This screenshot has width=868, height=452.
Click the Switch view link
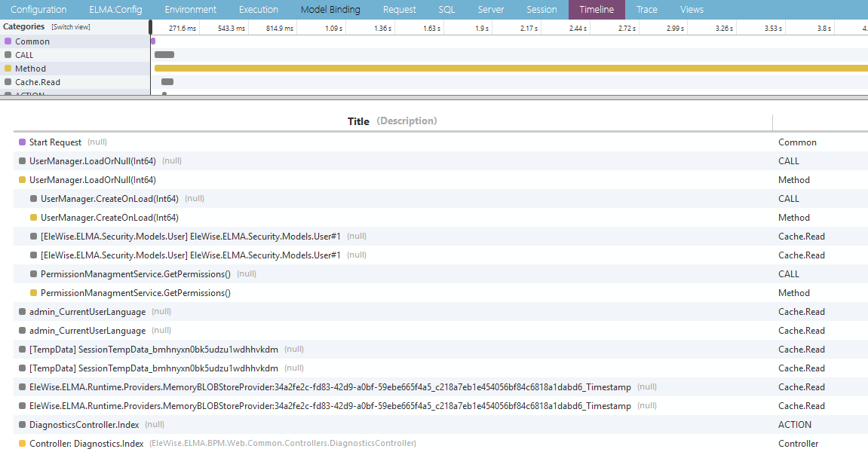coord(71,27)
